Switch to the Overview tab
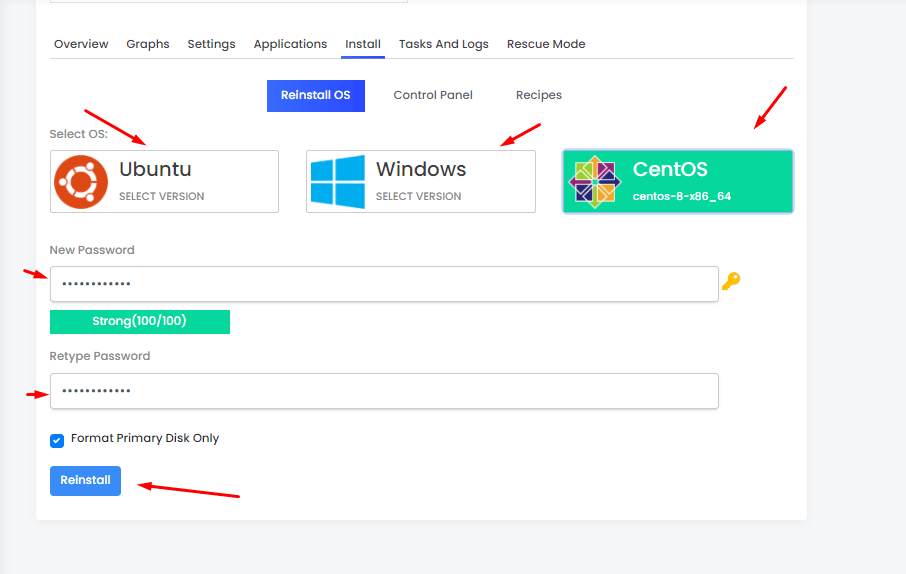This screenshot has height=574, width=906. 81,44
